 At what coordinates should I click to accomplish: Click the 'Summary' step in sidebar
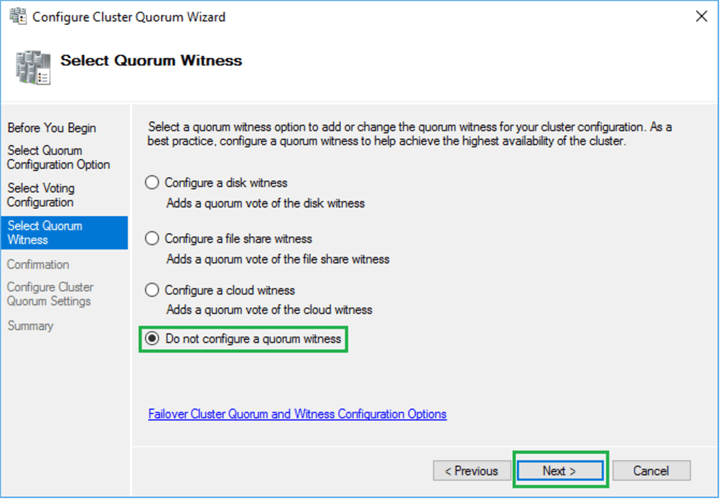point(30,326)
